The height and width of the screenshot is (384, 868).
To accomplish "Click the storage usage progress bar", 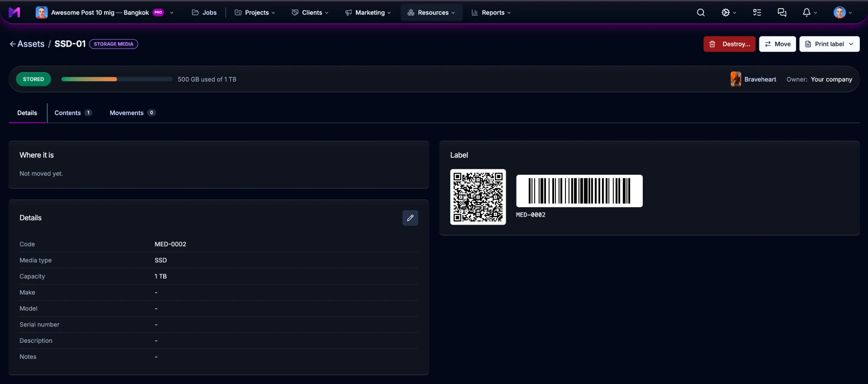I will [x=117, y=79].
